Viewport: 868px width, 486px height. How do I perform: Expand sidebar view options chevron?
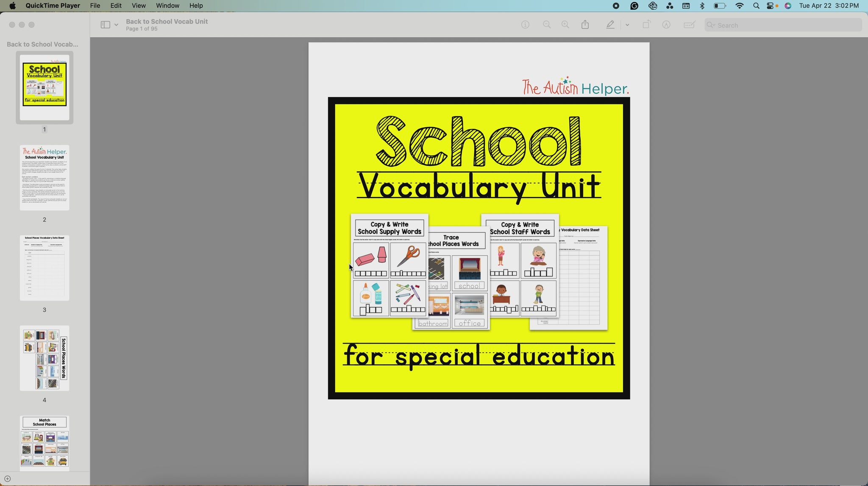[x=116, y=25]
